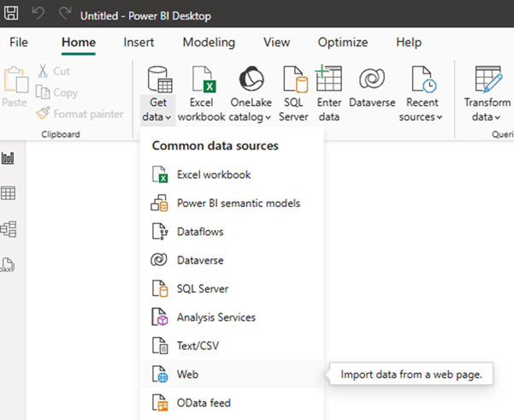Open the File menu
Screen dimensions: 514x420
click(19, 42)
